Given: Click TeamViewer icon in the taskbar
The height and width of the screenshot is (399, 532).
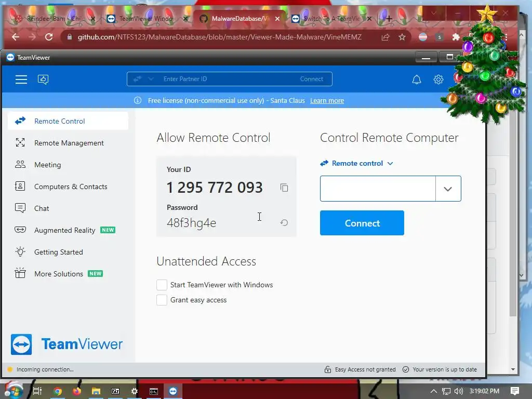Looking at the screenshot, I should coord(173,392).
